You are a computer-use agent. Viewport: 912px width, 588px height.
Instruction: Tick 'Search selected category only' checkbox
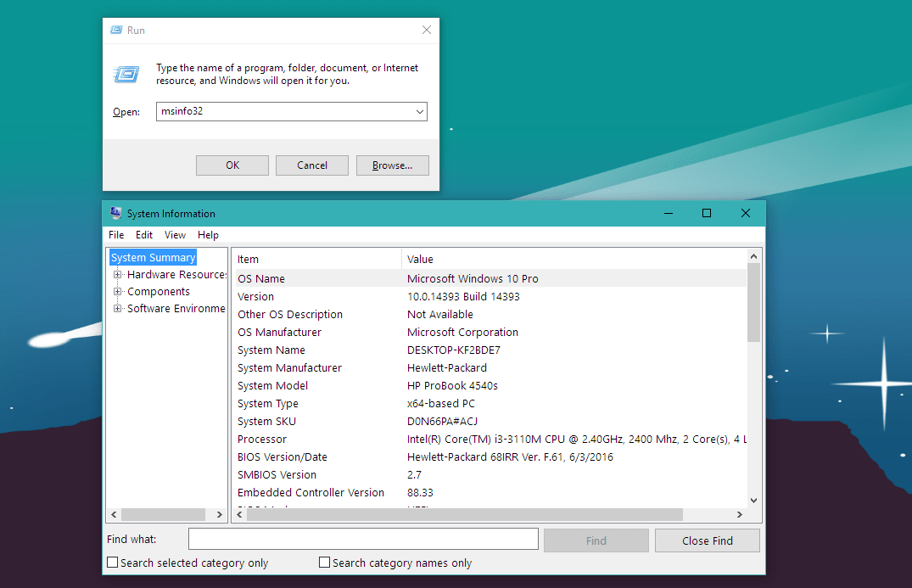pyautogui.click(x=113, y=563)
